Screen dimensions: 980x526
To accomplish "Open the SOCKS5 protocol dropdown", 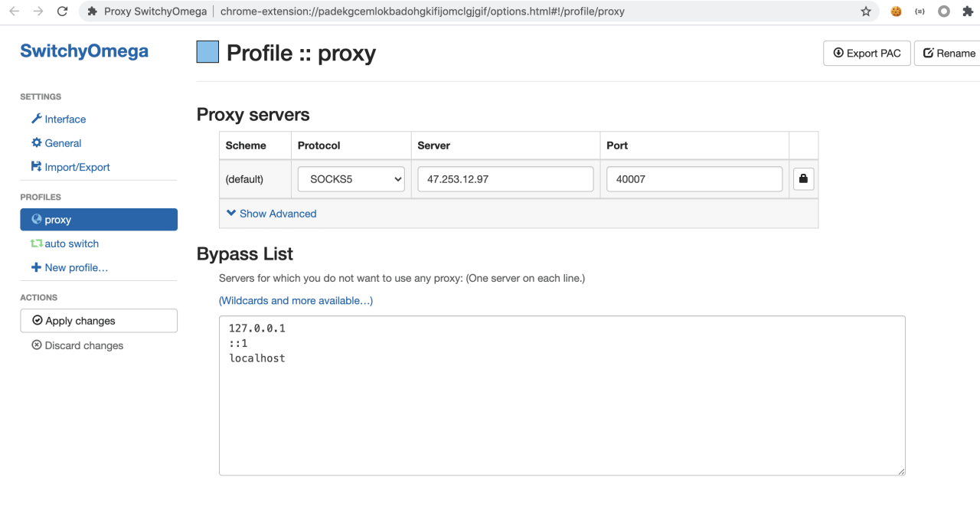I will pos(351,179).
